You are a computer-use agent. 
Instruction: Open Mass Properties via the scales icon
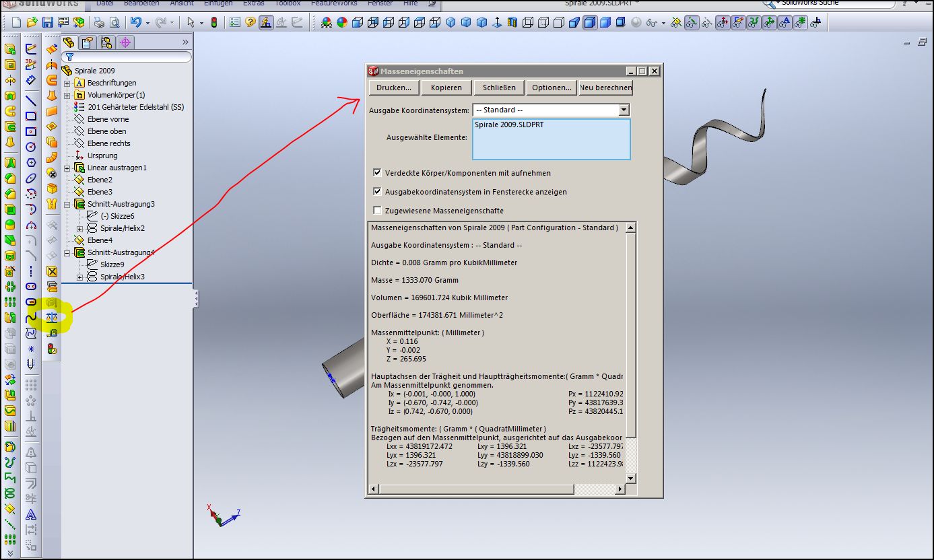(52, 316)
